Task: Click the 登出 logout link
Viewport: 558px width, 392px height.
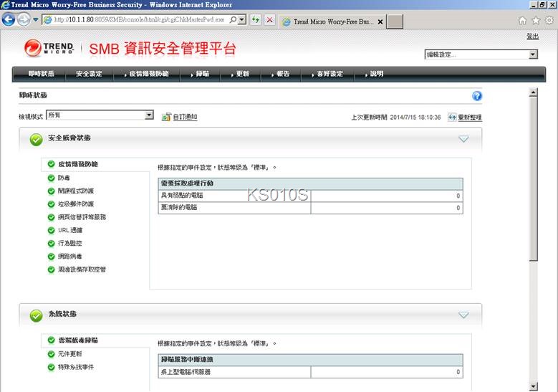Action: [x=533, y=37]
